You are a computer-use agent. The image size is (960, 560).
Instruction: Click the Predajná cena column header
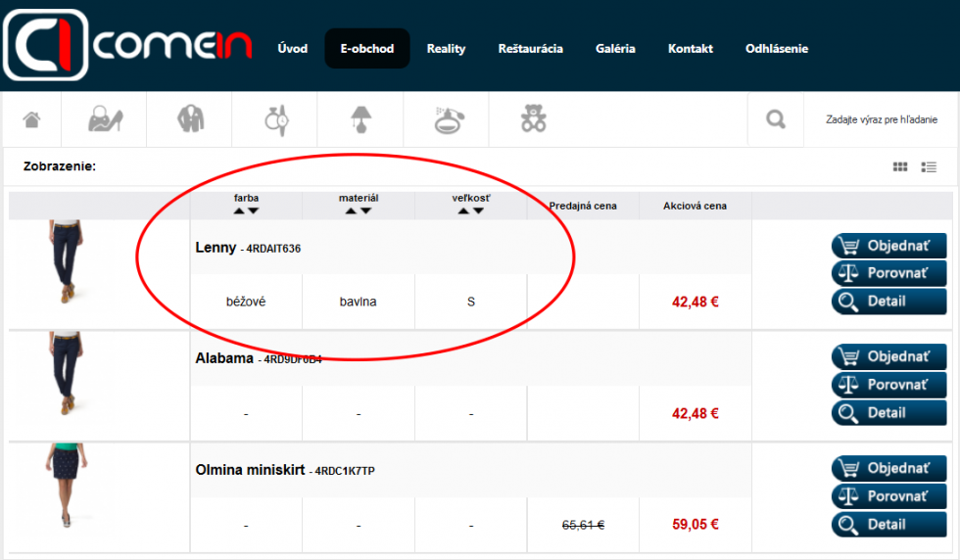583,206
